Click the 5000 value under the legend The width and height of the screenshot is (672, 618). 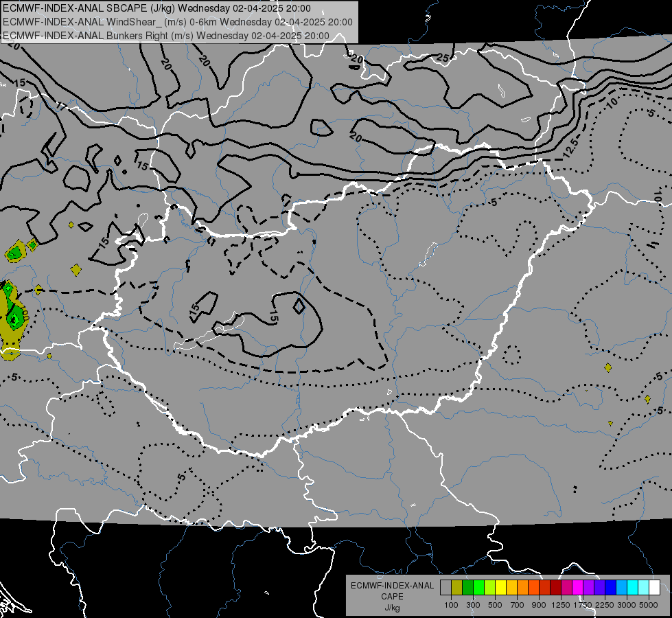[x=649, y=605]
